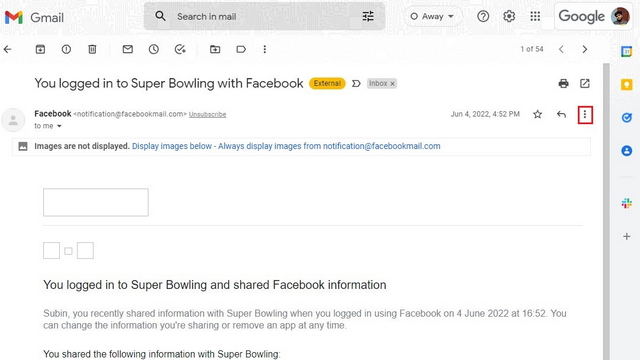
Task: Click the search magnifier icon
Action: tap(160, 16)
